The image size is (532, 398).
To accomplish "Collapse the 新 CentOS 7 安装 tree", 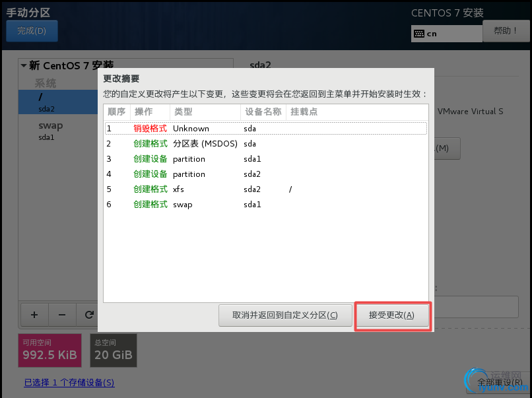I will tap(24, 65).
